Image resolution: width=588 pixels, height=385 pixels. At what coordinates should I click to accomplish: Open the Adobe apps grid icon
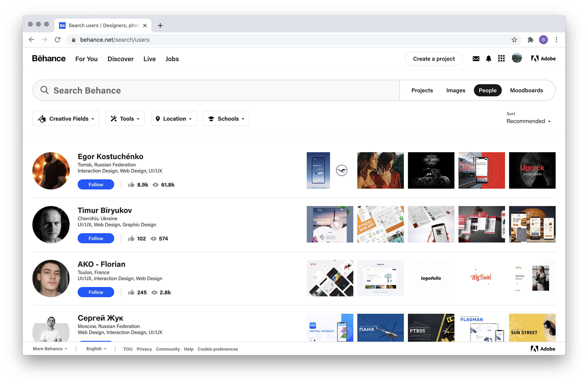click(501, 58)
